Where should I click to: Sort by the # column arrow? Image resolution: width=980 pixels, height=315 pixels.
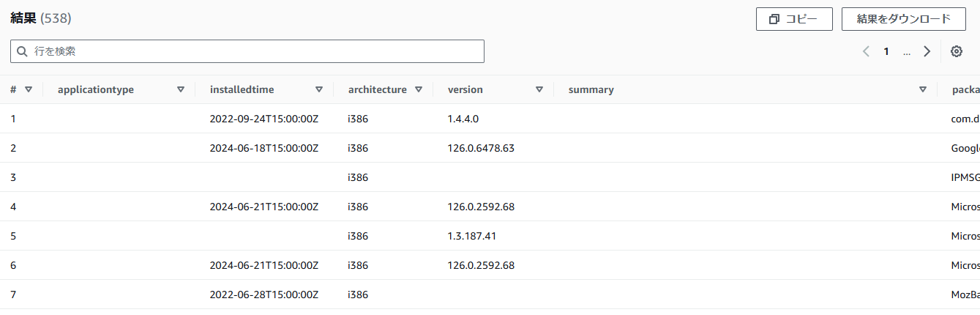29,89
